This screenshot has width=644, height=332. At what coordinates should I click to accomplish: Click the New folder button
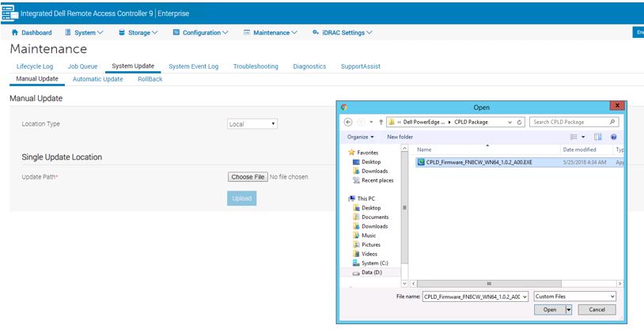[x=400, y=137]
